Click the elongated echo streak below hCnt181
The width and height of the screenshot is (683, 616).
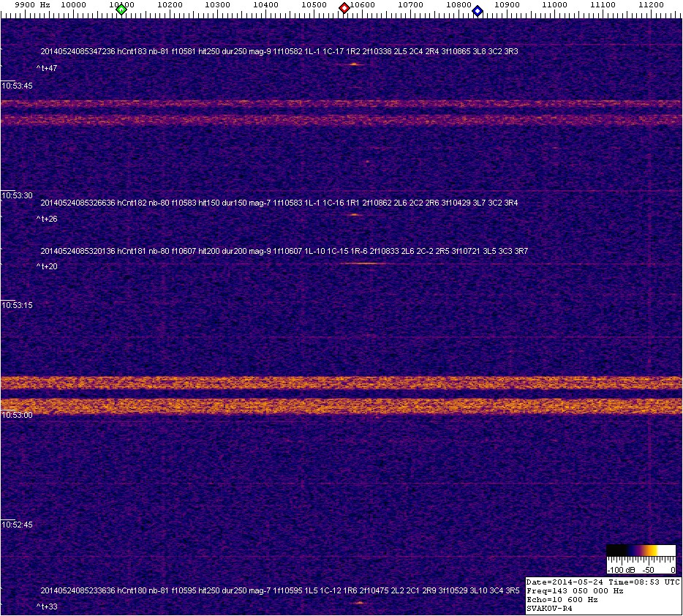click(x=360, y=264)
